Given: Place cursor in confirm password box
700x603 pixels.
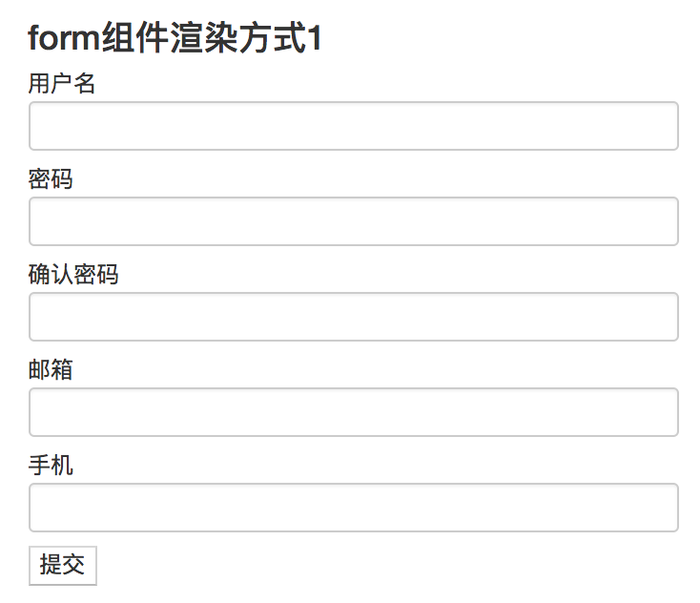Looking at the screenshot, I should (x=353, y=317).
